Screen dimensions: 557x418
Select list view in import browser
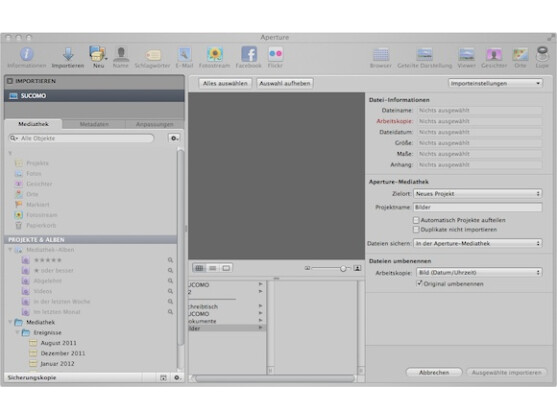213,268
